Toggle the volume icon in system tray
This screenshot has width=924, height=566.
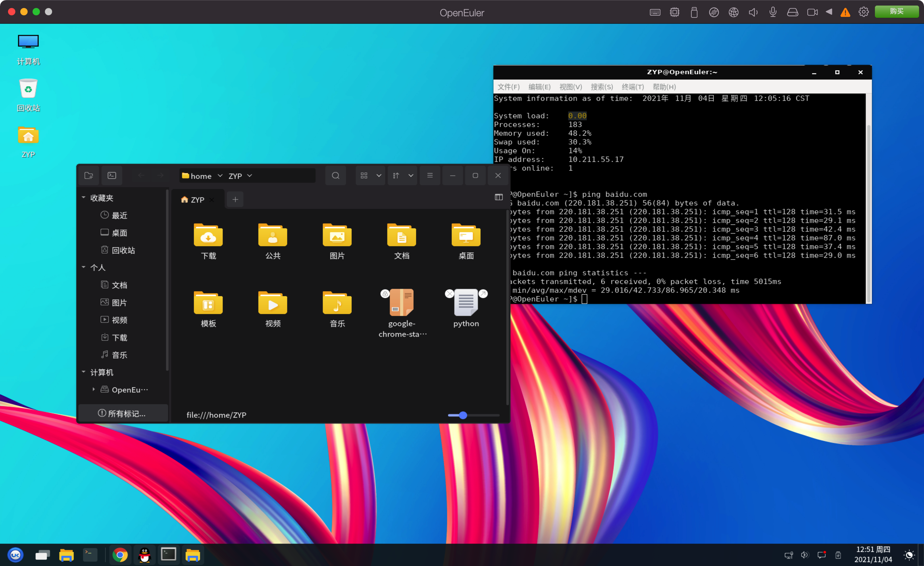[x=804, y=555]
